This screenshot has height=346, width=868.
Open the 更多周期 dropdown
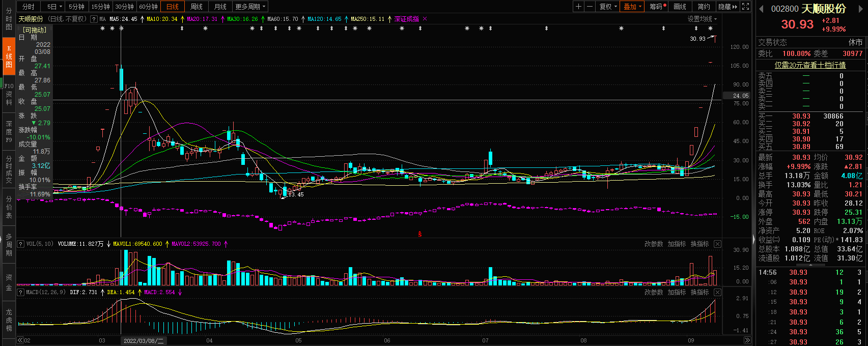[x=250, y=7]
